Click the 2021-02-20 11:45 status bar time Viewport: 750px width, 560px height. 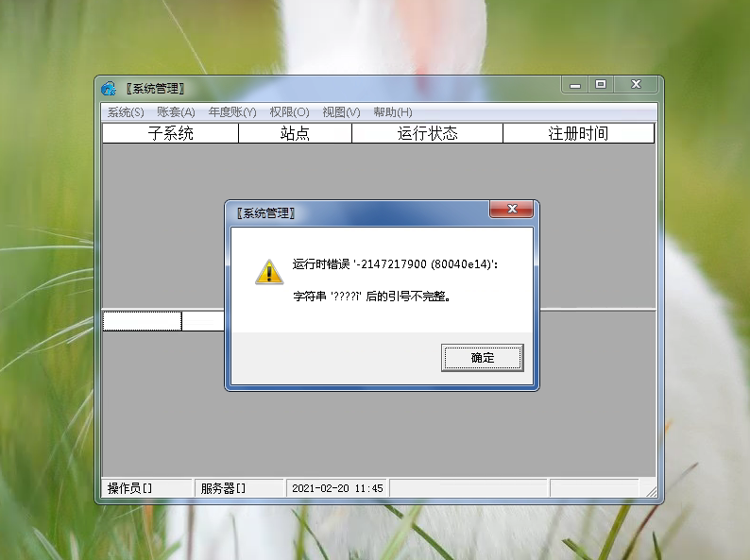pyautogui.click(x=337, y=488)
